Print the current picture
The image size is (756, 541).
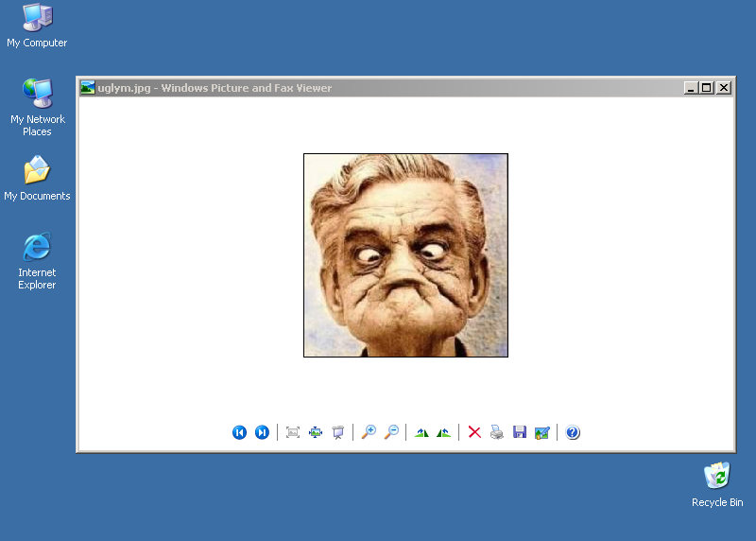pos(497,432)
